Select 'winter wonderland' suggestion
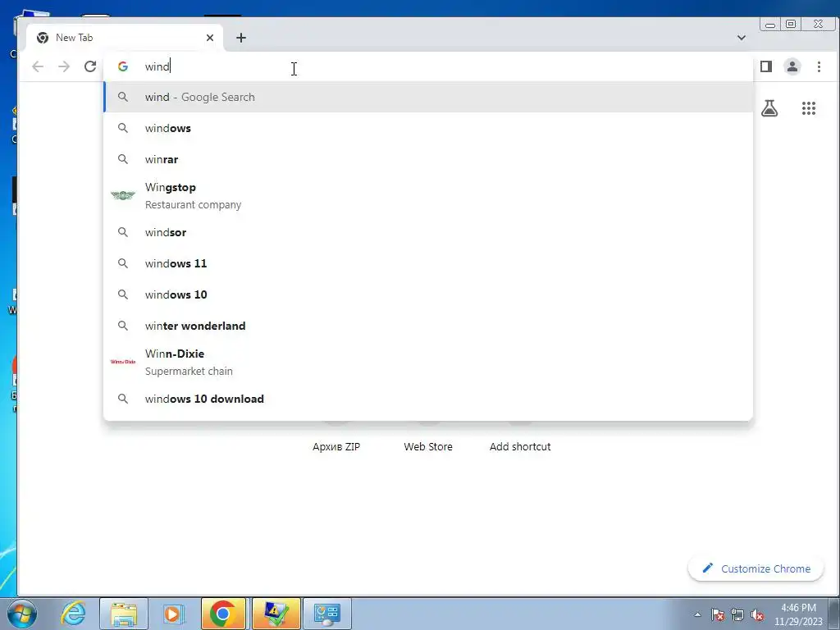The width and height of the screenshot is (840, 630). pos(428,325)
